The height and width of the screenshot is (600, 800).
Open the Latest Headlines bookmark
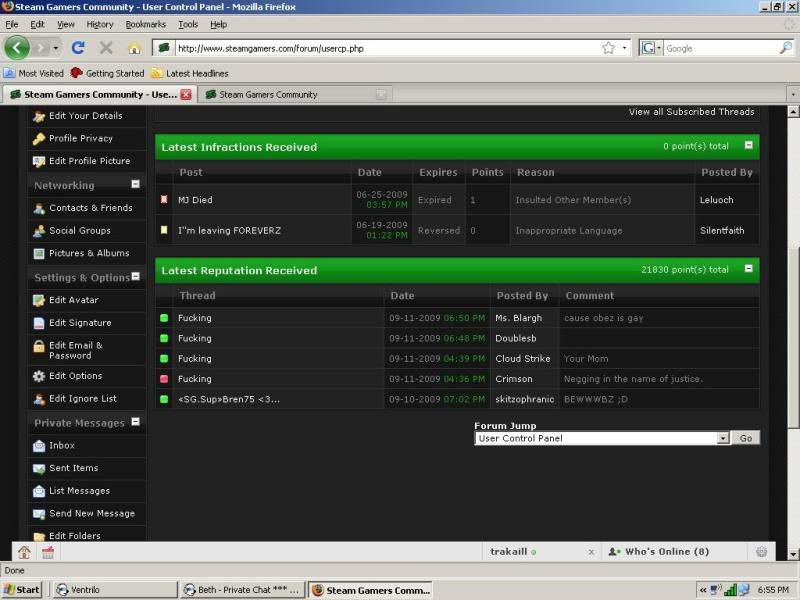(x=190, y=73)
